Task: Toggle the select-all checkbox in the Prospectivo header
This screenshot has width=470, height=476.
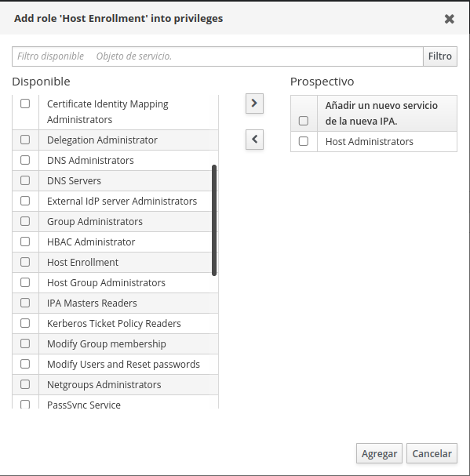Action: 303,121
